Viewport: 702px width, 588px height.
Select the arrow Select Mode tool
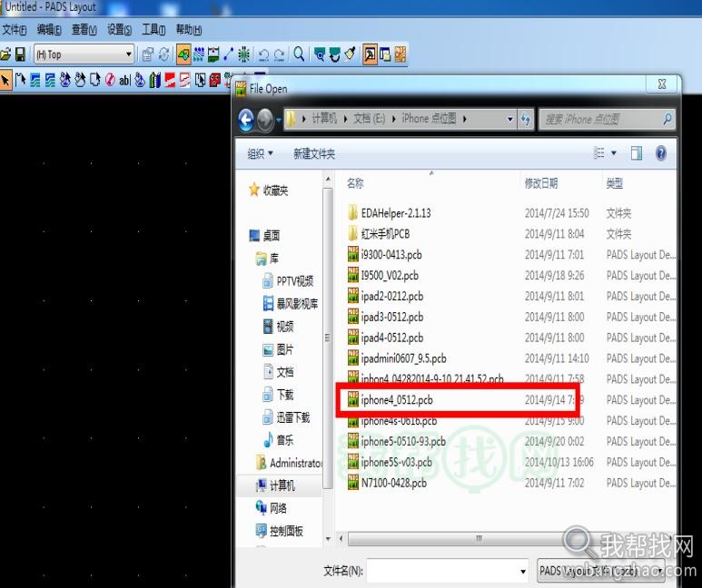(x=5, y=80)
